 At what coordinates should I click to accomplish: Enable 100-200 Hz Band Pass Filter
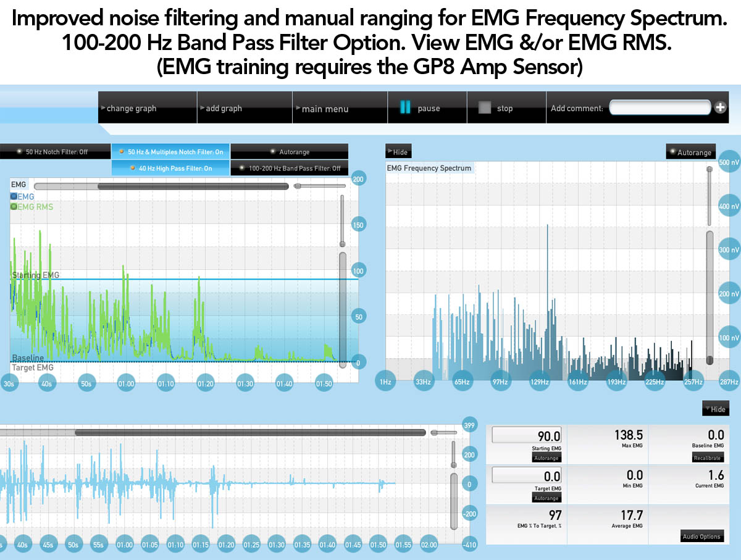click(289, 168)
